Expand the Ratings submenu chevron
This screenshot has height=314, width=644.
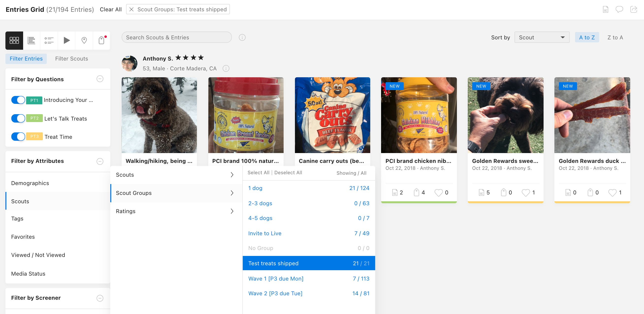[x=232, y=211]
